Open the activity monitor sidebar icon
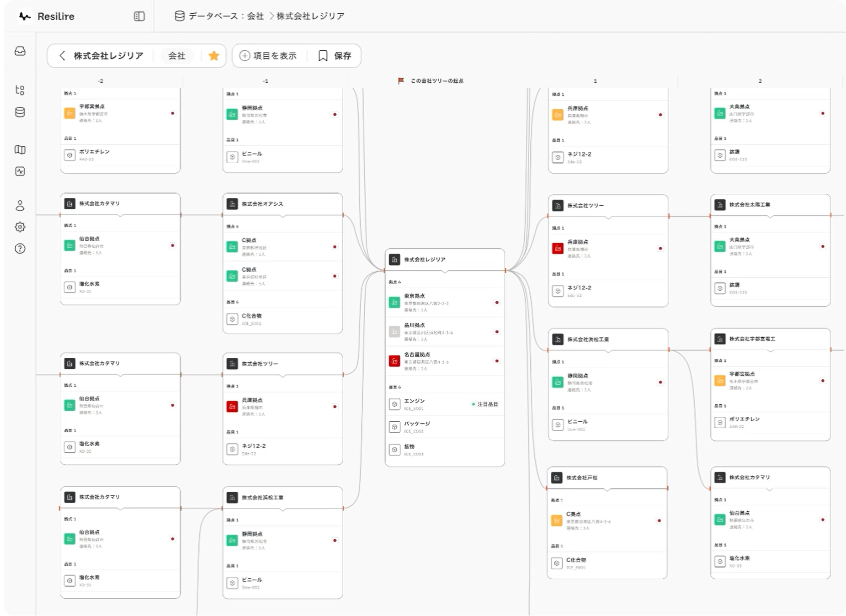Image resolution: width=846 pixels, height=616 pixels. coord(20,171)
